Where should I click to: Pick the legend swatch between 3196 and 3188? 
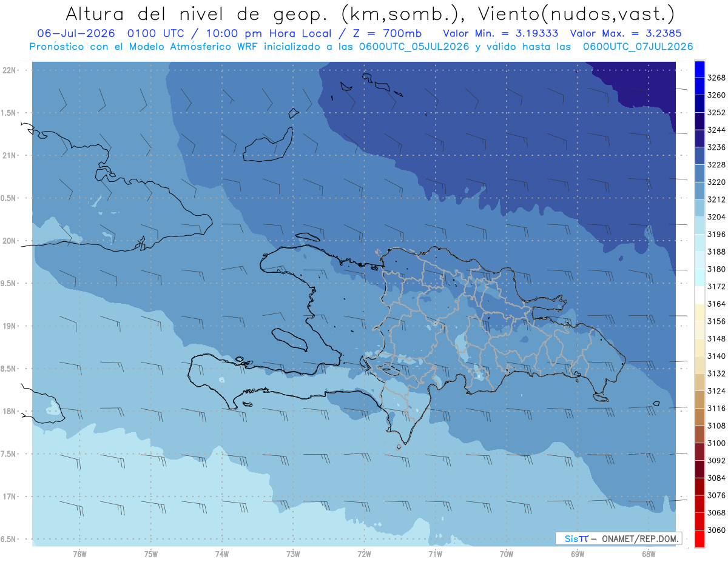click(699, 243)
